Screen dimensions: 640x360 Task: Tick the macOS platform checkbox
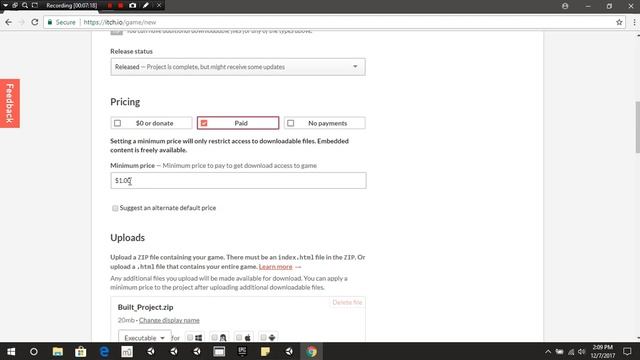click(x=239, y=338)
